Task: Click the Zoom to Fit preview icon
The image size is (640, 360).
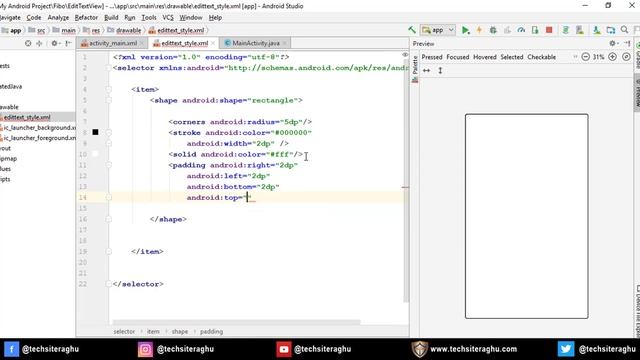Action: (x=626, y=57)
